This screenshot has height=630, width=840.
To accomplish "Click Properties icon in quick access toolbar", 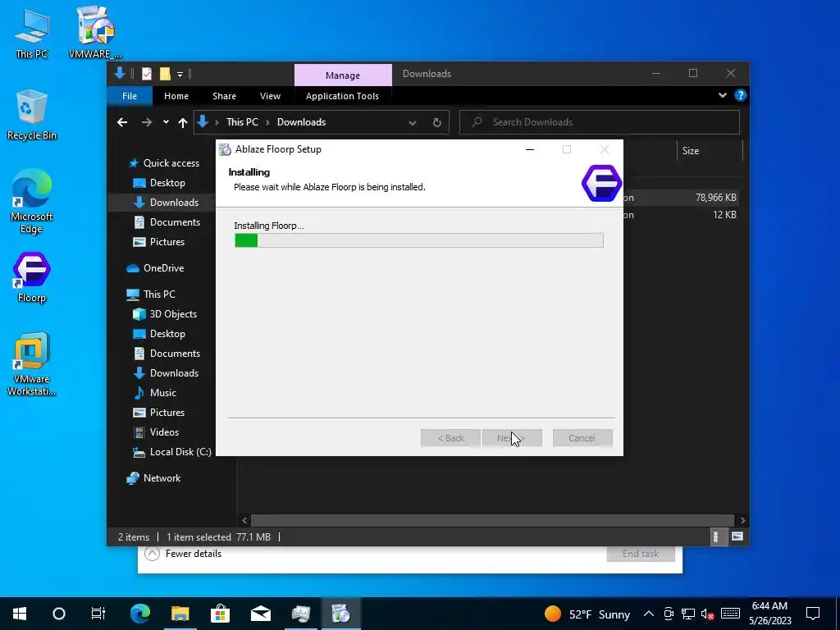I will tap(147, 74).
